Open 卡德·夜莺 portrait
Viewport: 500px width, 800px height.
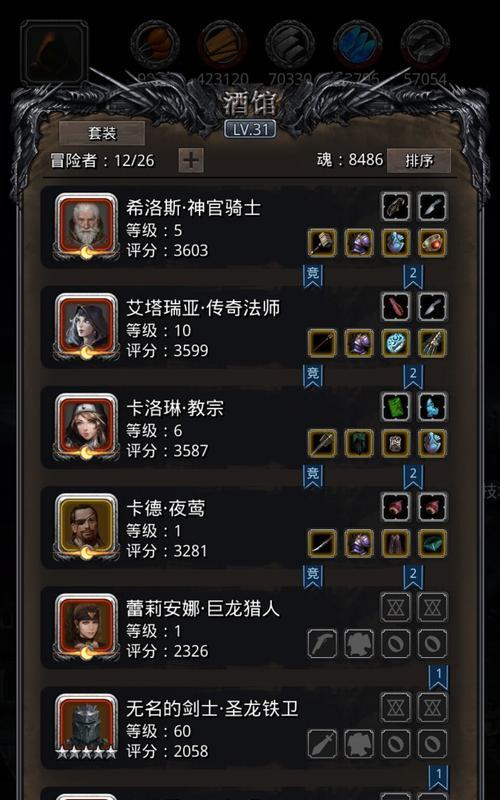[86, 527]
